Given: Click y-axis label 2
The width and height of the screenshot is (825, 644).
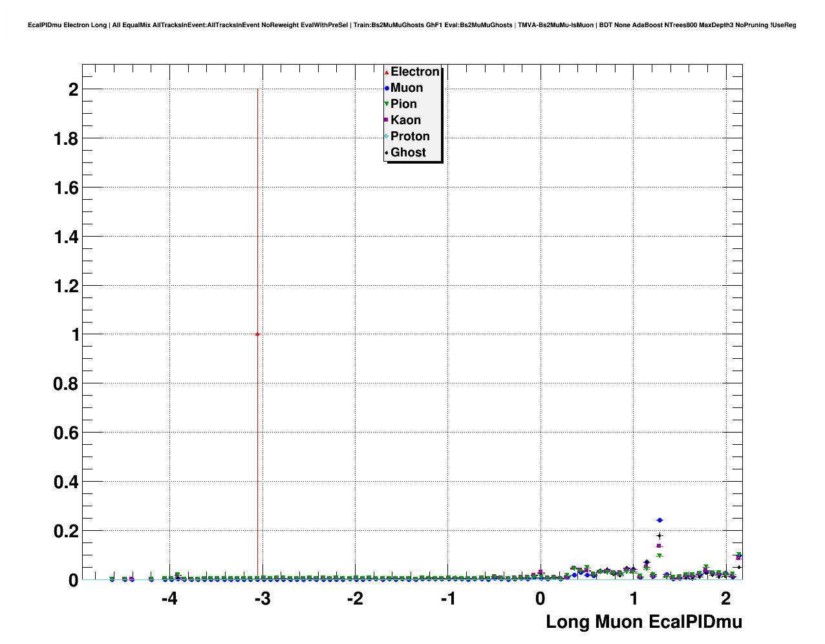Looking at the screenshot, I should (x=73, y=90).
